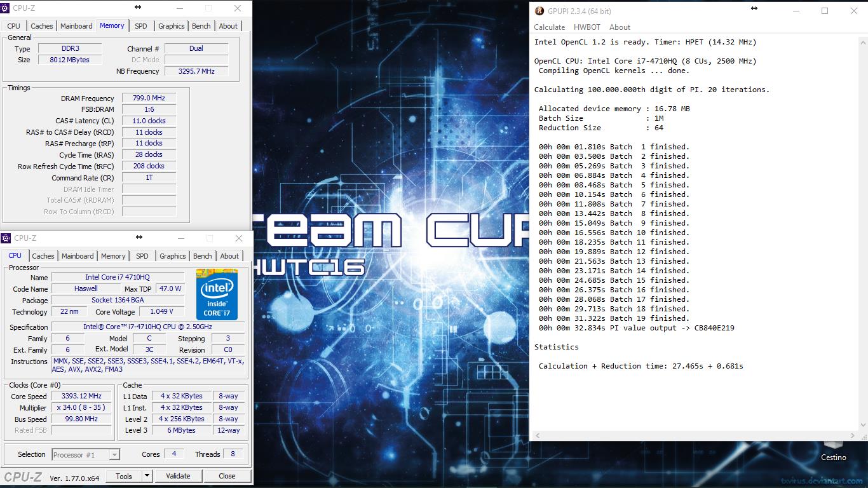Switch to the CPU tab in the top CPU-Z window
This screenshot has height=488, width=868.
coord(13,26)
